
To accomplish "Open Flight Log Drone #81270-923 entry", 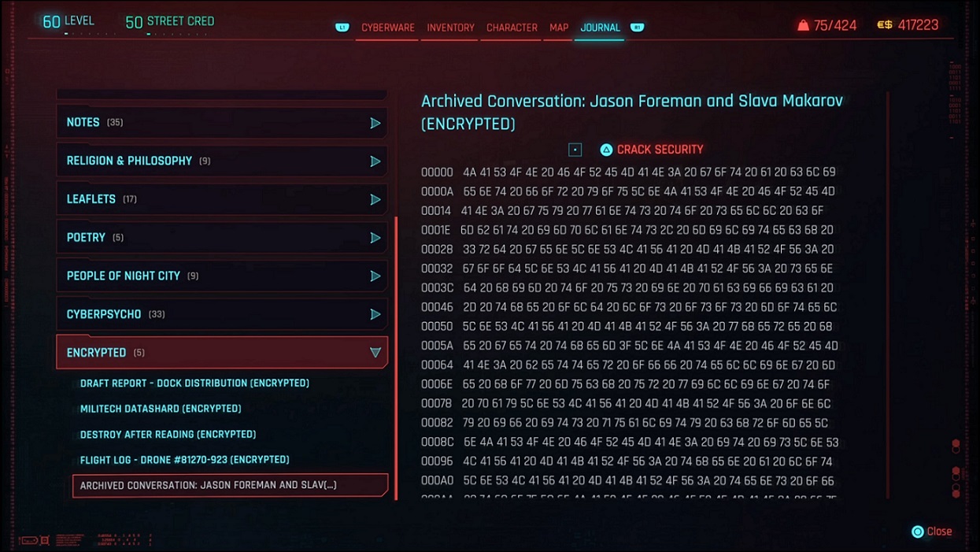I will (x=184, y=460).
